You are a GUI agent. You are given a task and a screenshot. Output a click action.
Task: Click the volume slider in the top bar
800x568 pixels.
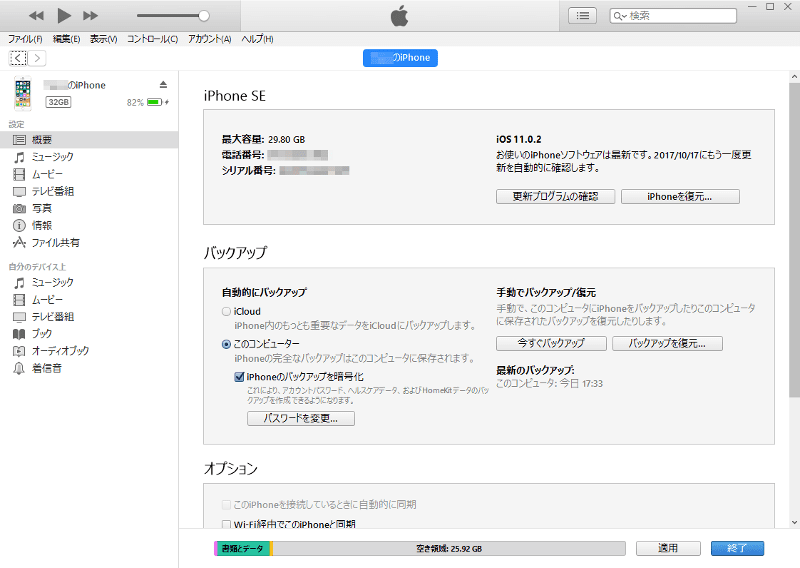pyautogui.click(x=172, y=16)
